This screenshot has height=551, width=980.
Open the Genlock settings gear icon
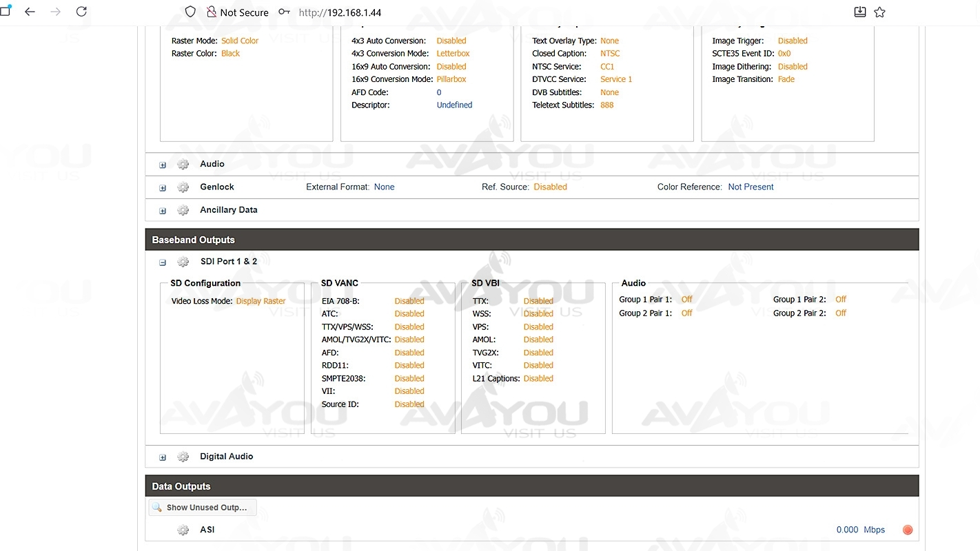click(183, 187)
